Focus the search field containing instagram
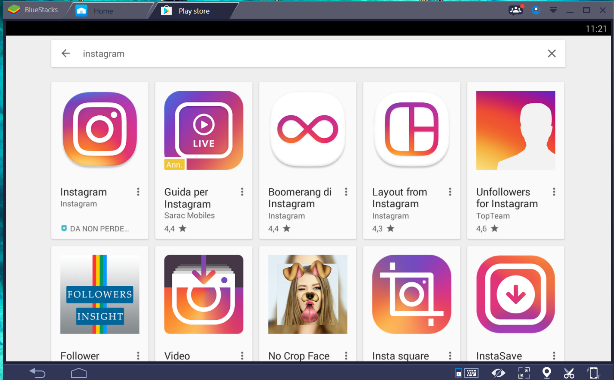This screenshot has height=380, width=614. point(308,54)
